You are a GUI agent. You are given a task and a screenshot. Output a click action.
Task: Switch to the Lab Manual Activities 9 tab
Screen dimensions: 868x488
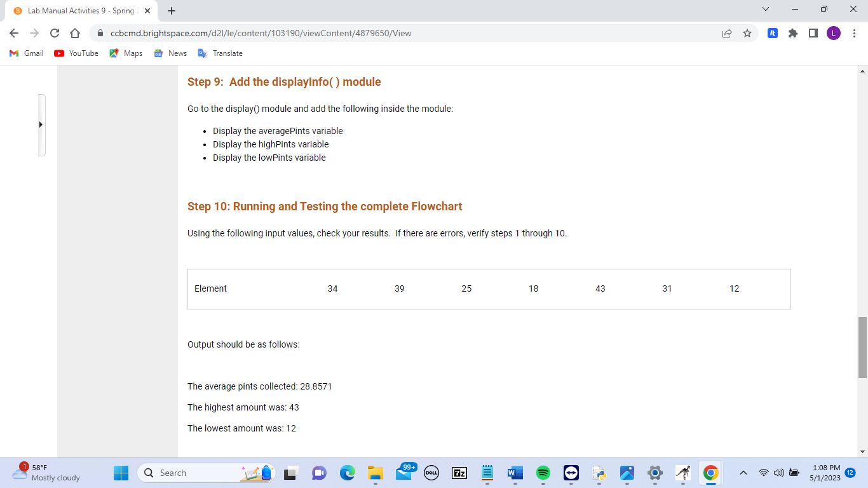click(x=76, y=11)
